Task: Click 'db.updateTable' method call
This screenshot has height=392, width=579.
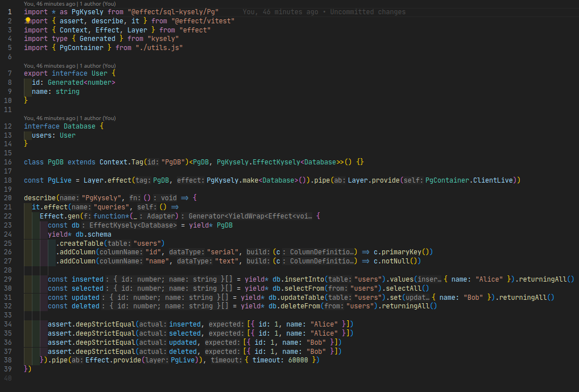Action: (x=296, y=298)
